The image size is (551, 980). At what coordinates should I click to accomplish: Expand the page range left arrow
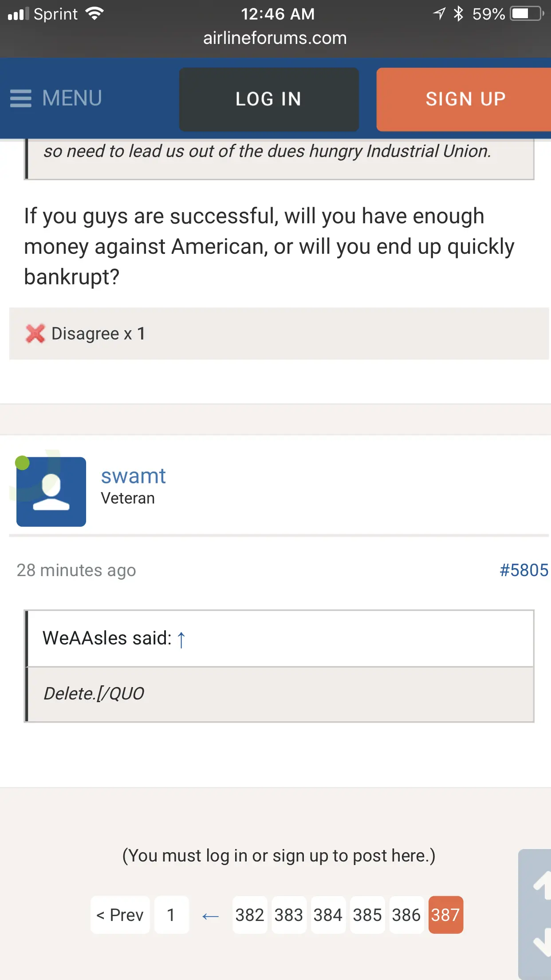210,916
